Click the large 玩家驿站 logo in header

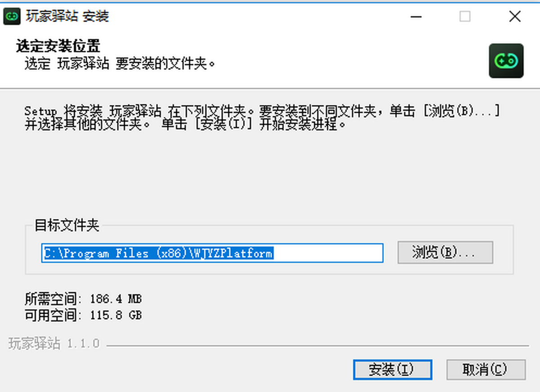pos(506,61)
